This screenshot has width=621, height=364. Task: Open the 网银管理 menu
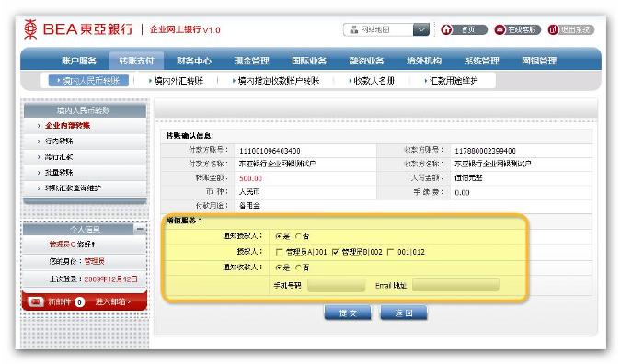(x=539, y=61)
